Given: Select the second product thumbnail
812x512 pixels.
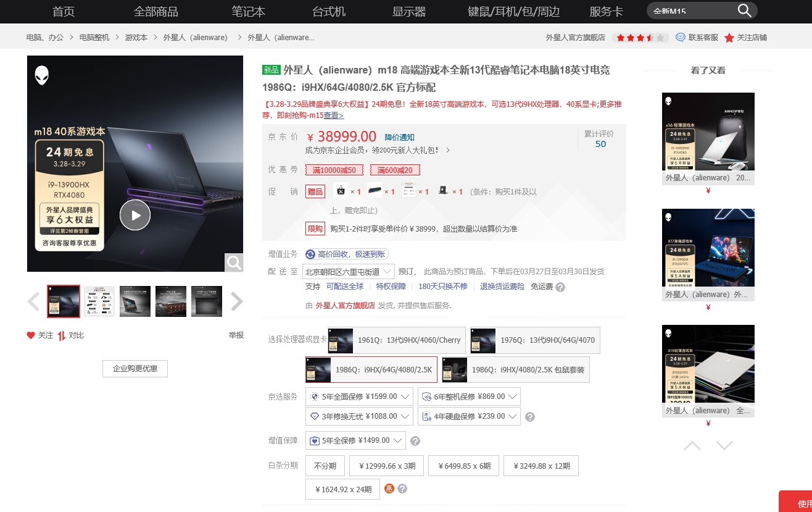Looking at the screenshot, I should [x=99, y=301].
